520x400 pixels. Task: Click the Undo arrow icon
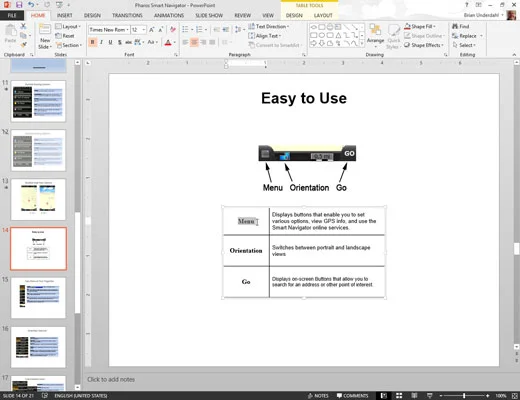click(31, 5)
